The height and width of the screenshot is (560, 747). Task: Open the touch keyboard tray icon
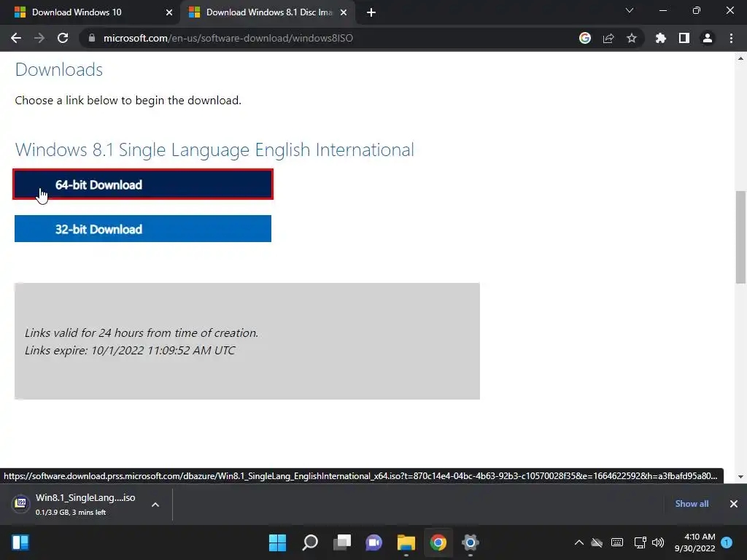617,542
